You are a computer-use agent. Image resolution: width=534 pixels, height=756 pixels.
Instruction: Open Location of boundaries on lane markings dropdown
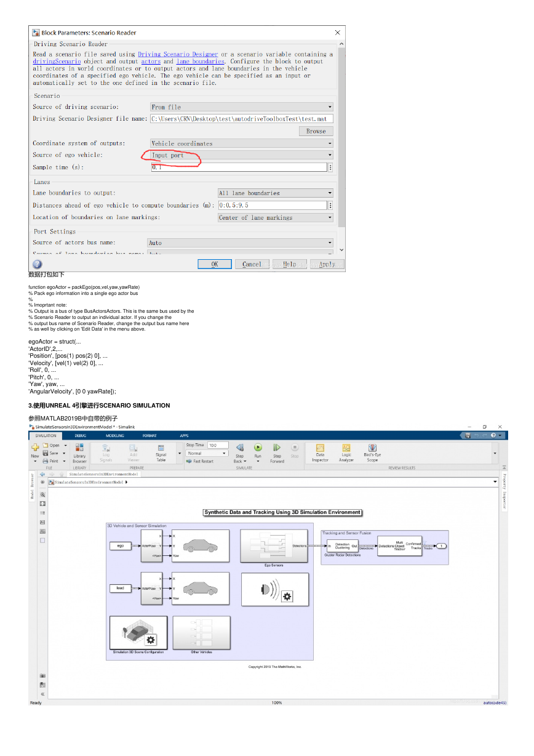(276, 217)
